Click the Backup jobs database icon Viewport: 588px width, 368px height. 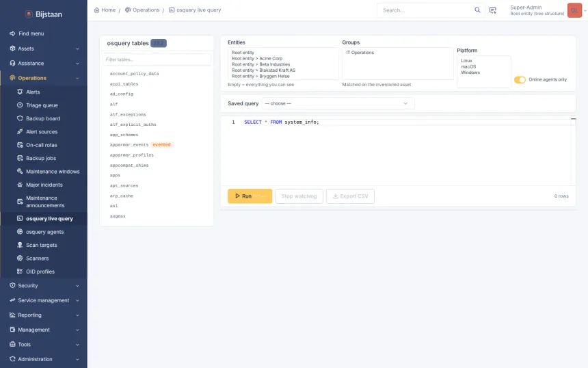point(20,158)
